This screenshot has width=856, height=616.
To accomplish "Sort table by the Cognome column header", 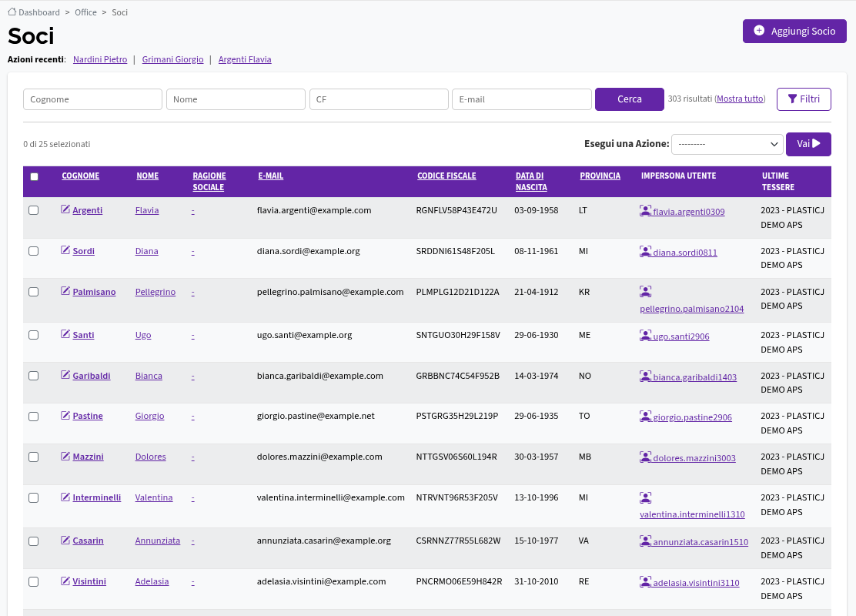I will (x=80, y=176).
